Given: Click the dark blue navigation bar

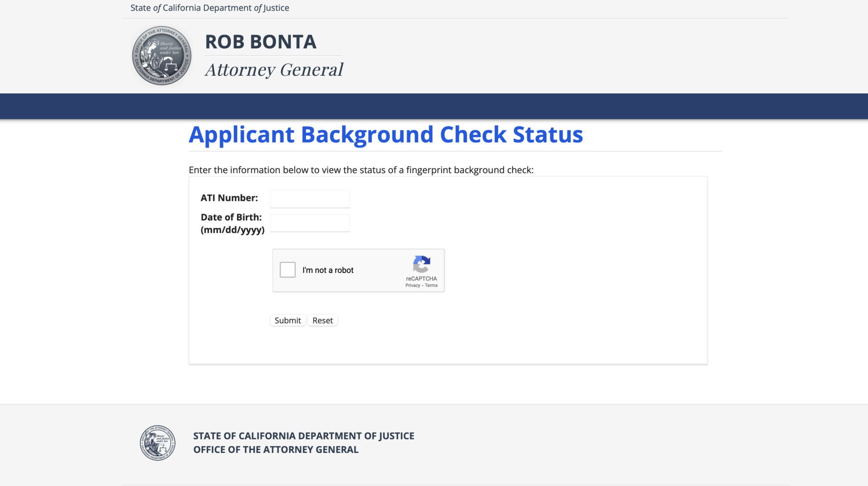Looking at the screenshot, I should 434,106.
